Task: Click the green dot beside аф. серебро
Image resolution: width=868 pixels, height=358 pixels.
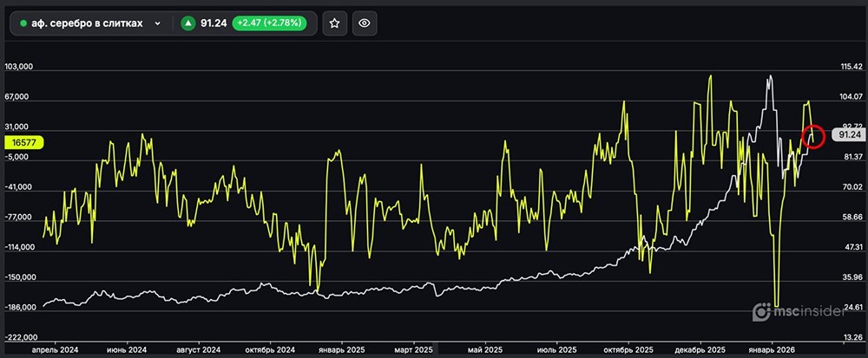Action: click(23, 23)
